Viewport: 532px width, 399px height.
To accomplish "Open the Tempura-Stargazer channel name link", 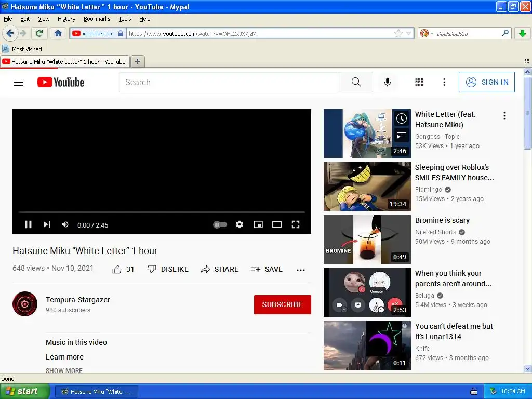I will (x=78, y=300).
